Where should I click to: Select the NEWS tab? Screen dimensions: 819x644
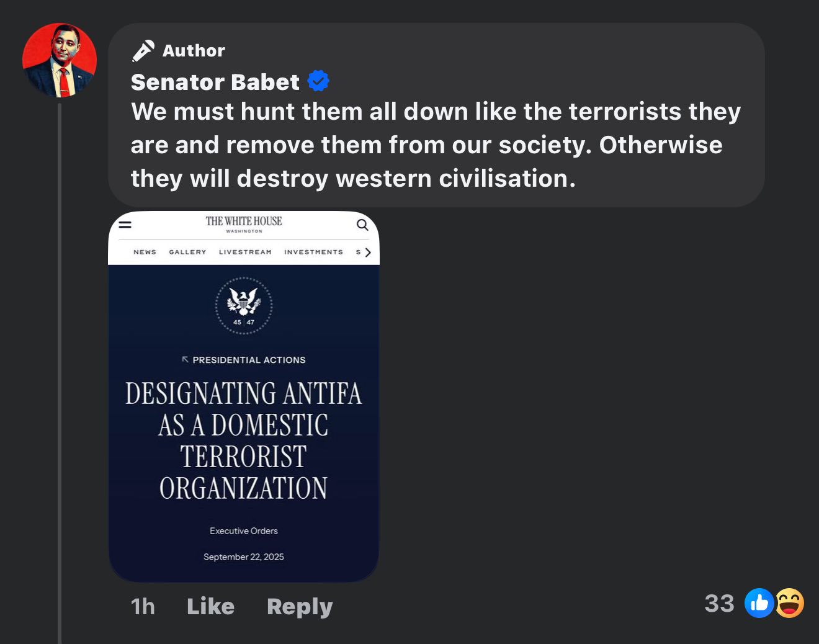[145, 252]
